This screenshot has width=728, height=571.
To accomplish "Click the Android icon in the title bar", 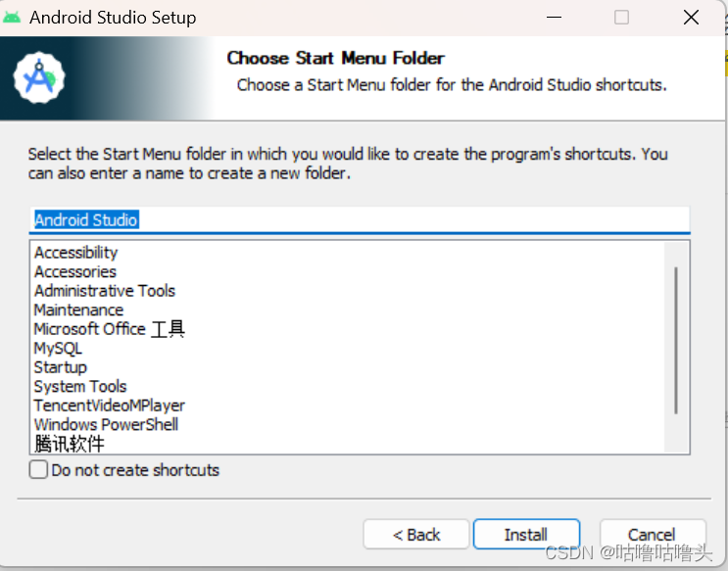I will (12, 18).
